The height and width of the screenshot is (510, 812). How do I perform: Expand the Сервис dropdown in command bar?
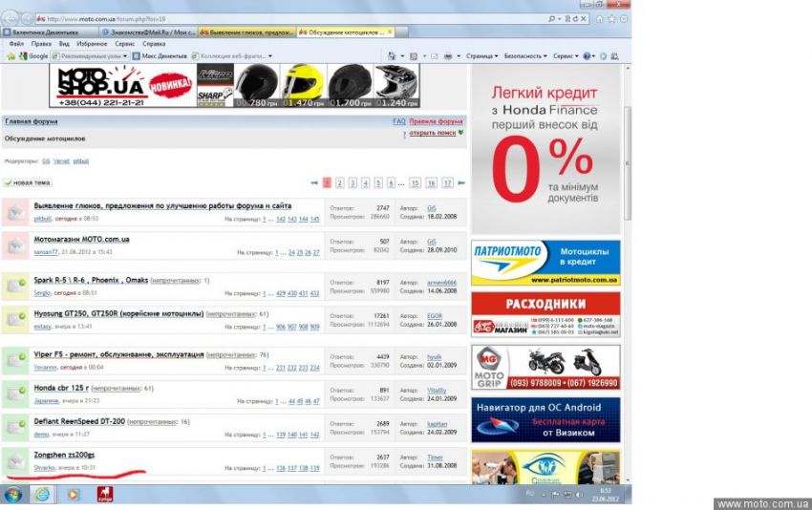(566, 56)
